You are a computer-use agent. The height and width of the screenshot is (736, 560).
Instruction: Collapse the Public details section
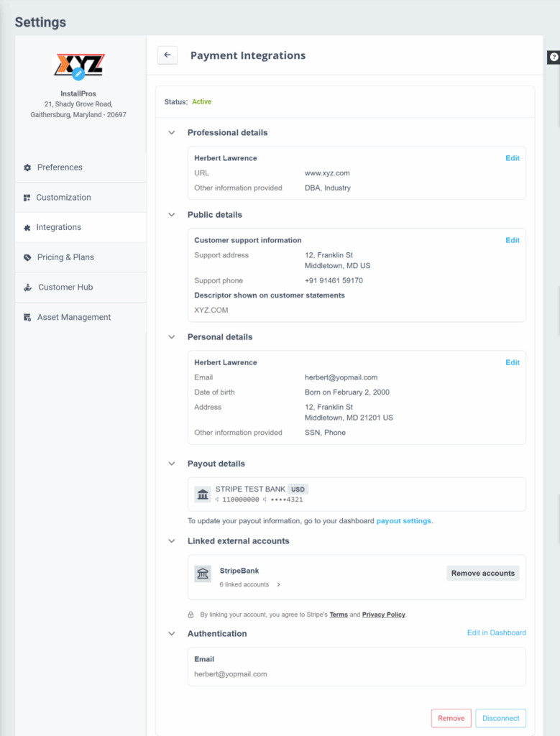point(172,215)
